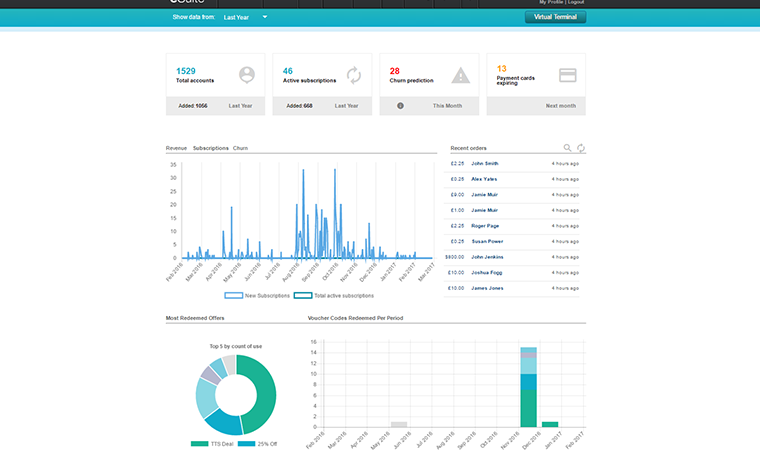
Task: Open John Smith's recent order
Action: tap(485, 163)
